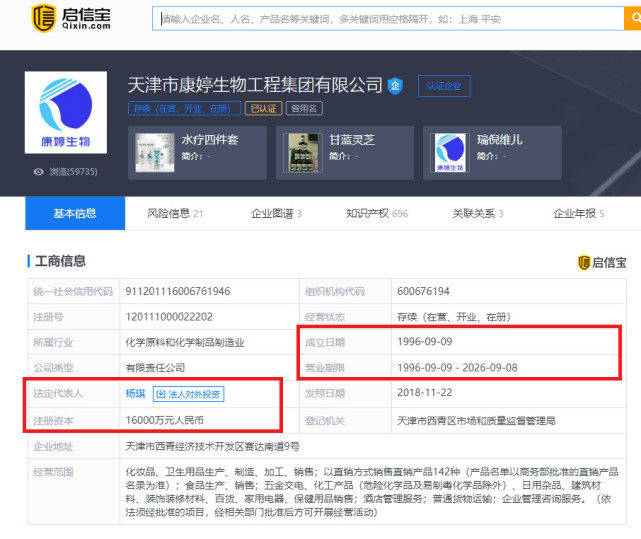Click the 认证企业 button
The image size is (641, 539).
[x=443, y=86]
